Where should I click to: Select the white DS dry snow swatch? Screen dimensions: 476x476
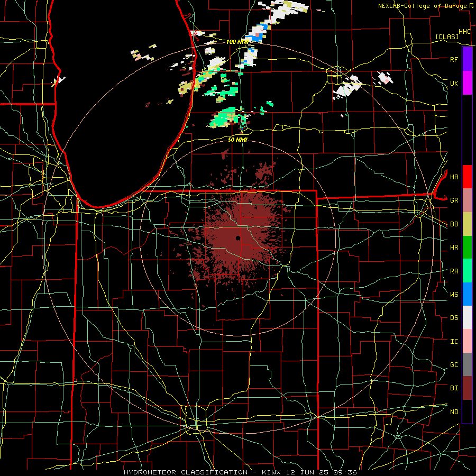tap(467, 317)
